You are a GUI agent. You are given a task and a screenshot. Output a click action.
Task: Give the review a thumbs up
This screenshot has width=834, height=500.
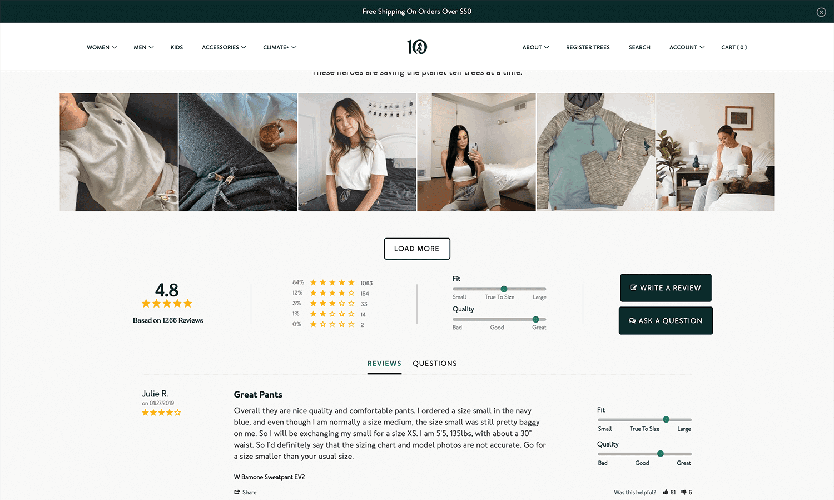click(x=666, y=492)
